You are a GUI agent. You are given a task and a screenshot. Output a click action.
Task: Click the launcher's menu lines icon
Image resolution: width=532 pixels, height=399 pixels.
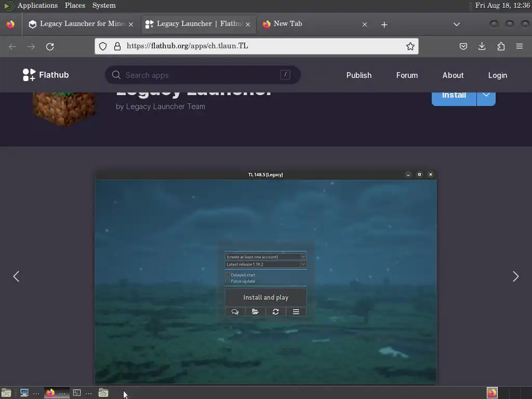click(296, 312)
